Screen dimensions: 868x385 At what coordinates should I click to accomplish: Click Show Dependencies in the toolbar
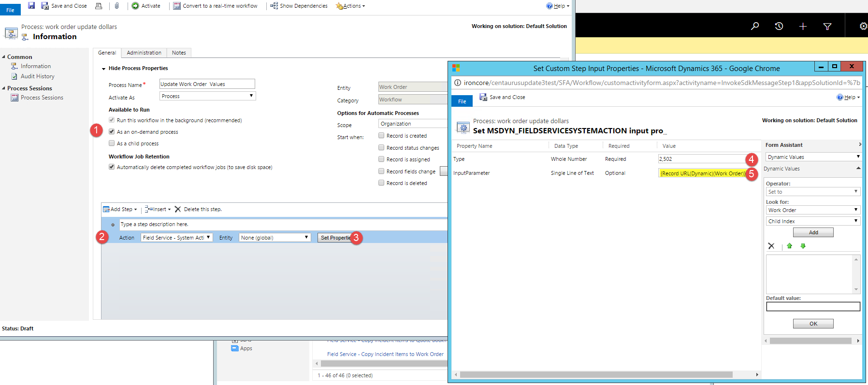pos(299,6)
